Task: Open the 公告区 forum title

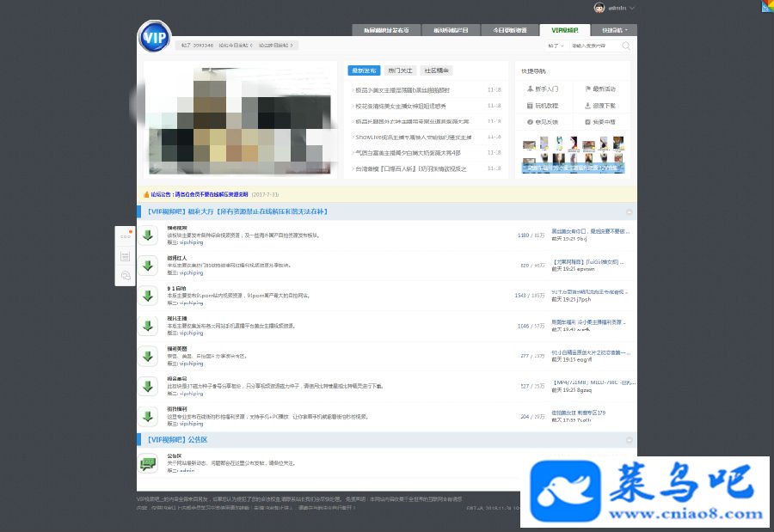Action: [x=175, y=456]
